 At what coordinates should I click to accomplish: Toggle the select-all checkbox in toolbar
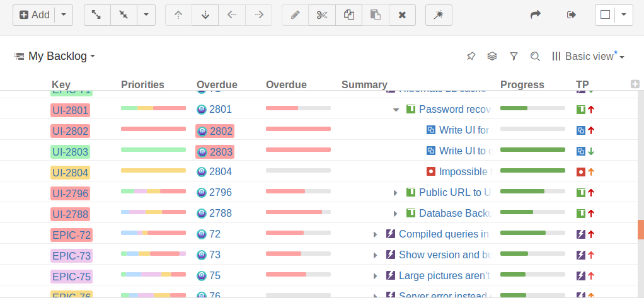605,15
